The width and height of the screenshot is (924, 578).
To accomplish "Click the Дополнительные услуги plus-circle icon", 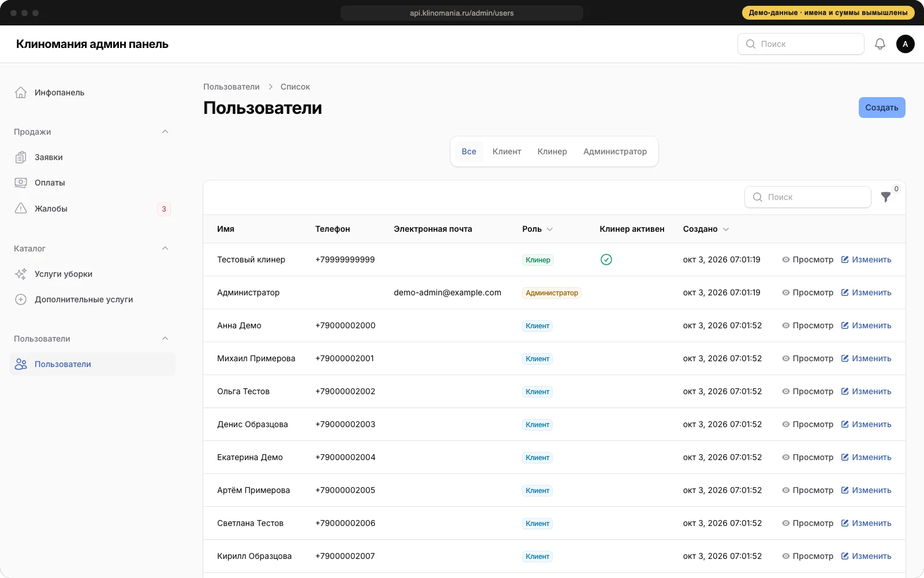I will 21,299.
